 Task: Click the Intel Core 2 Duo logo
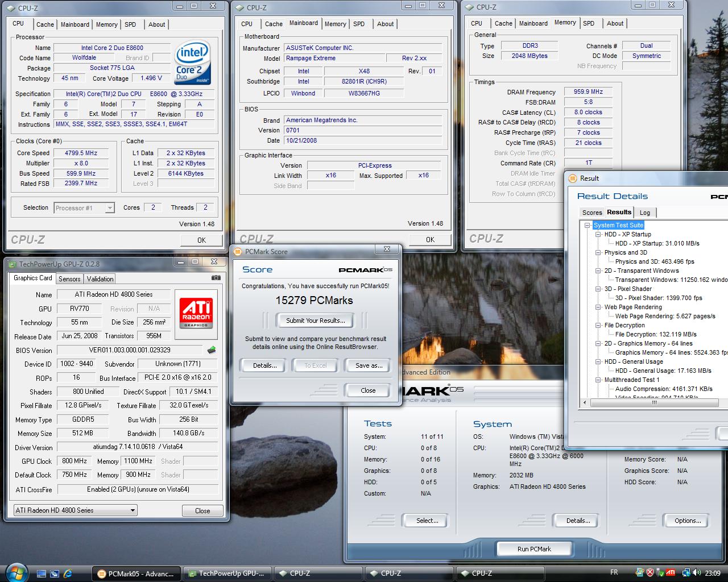point(193,62)
